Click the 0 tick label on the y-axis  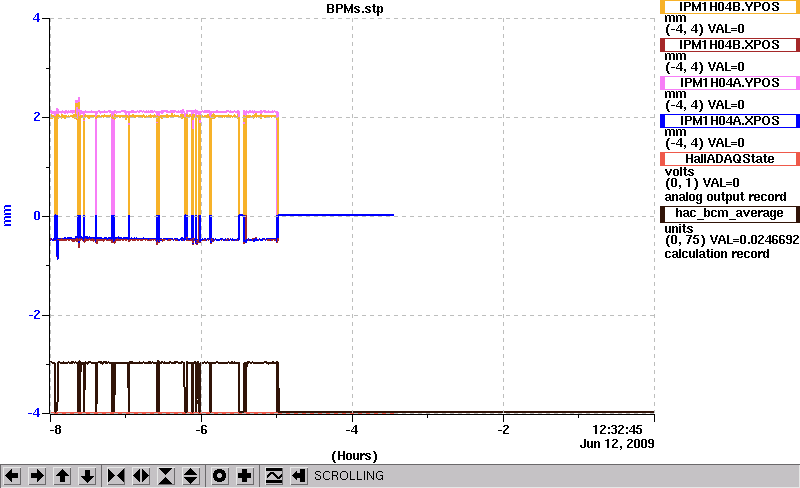[37, 216]
